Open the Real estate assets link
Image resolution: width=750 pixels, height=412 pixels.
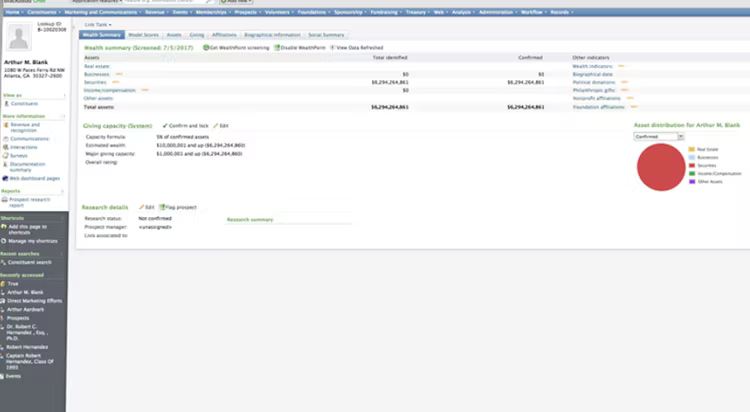(x=97, y=66)
